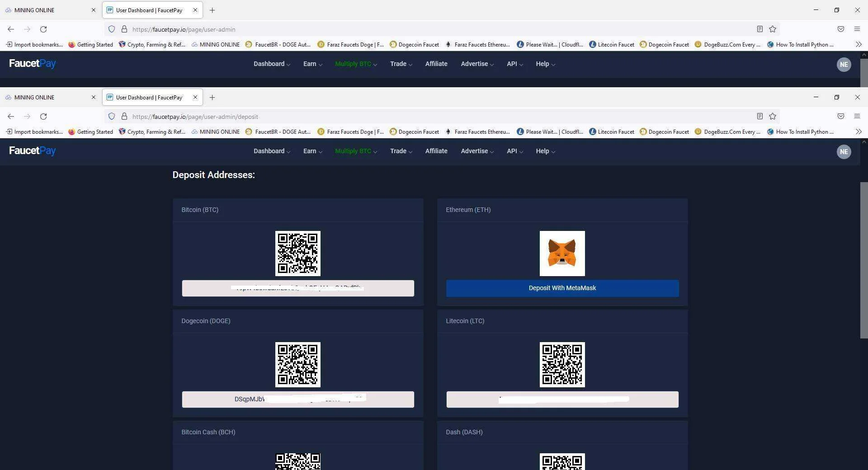Click the tracking shield icon beside deposit URL
This screenshot has width=868, height=470.
click(112, 117)
